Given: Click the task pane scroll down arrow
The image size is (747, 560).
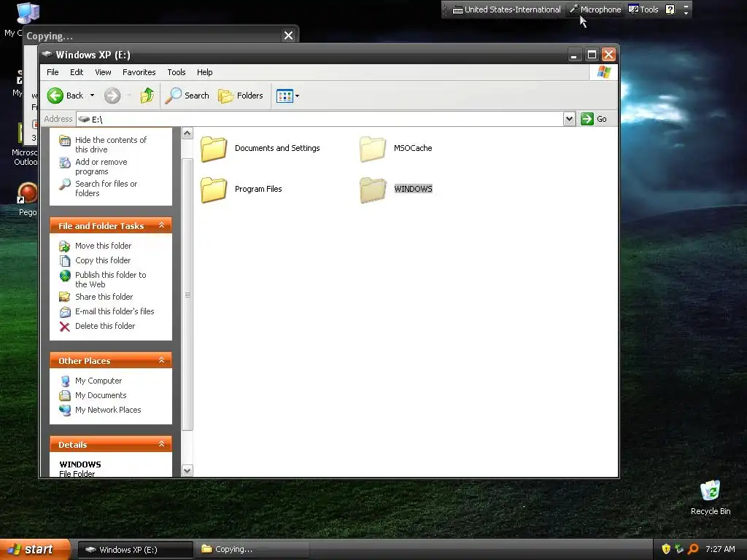Looking at the screenshot, I should pos(187,471).
